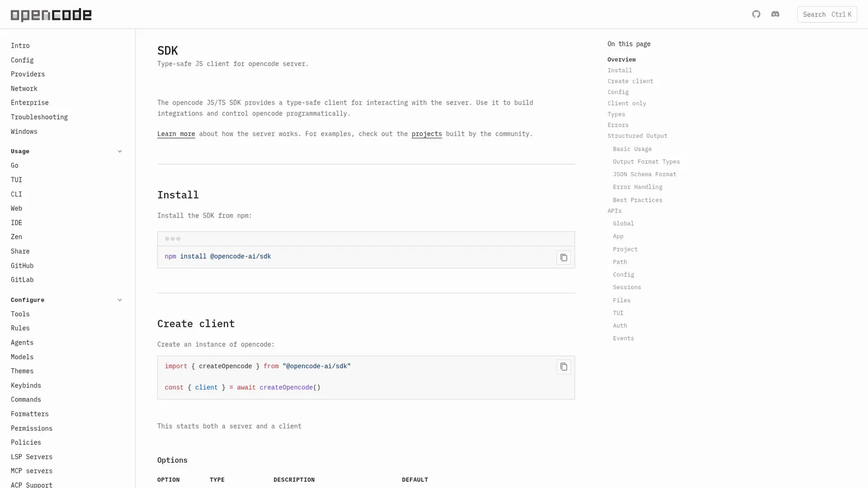Go to the MCP servers page
This screenshot has width=868, height=488.
click(x=32, y=470)
